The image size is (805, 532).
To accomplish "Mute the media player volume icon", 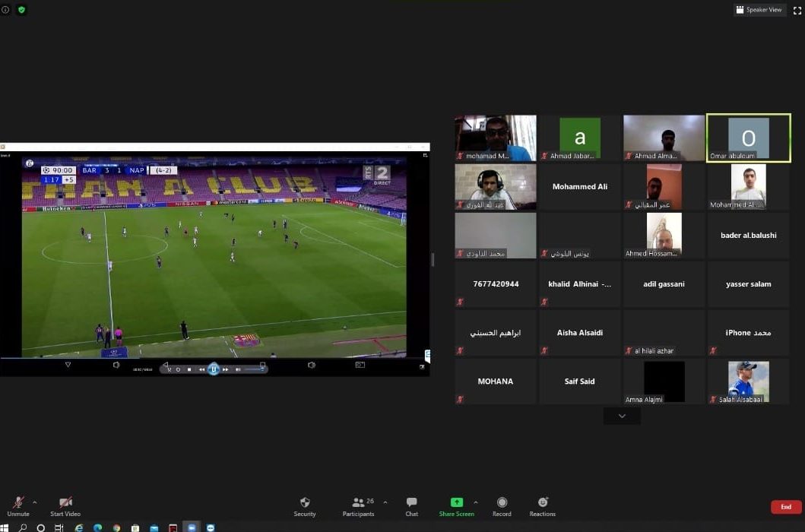I will click(238, 369).
